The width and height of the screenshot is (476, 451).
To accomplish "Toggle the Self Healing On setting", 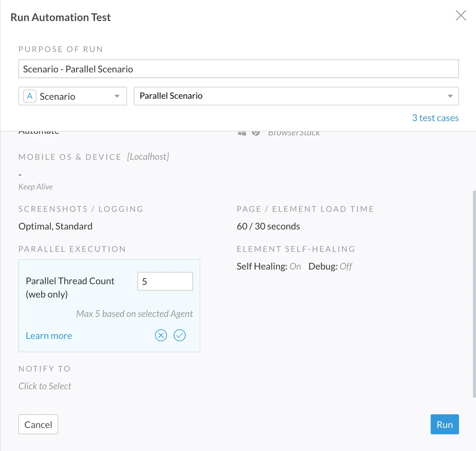I will [295, 267].
